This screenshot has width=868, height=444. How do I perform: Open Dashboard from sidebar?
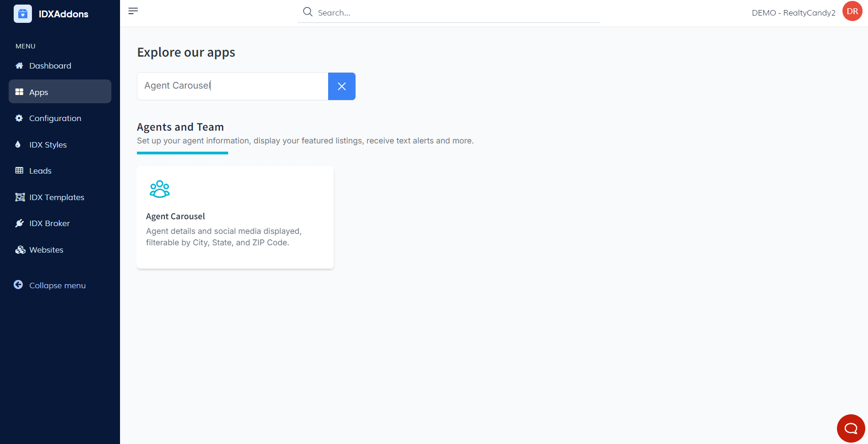tap(50, 66)
